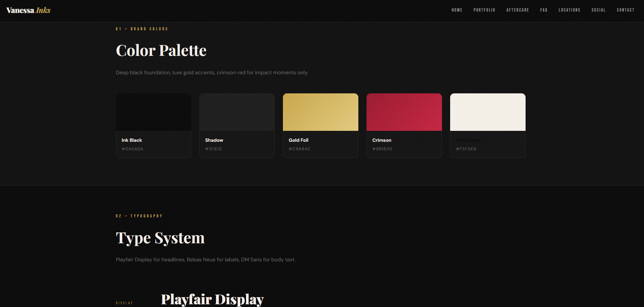644x307 pixels.
Task: Select the Ink Black color swatch
Action: (x=153, y=112)
